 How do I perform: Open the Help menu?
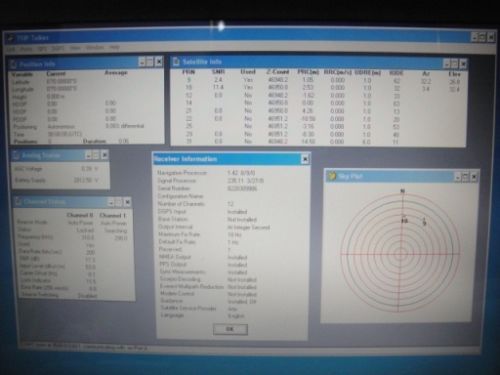[x=114, y=48]
